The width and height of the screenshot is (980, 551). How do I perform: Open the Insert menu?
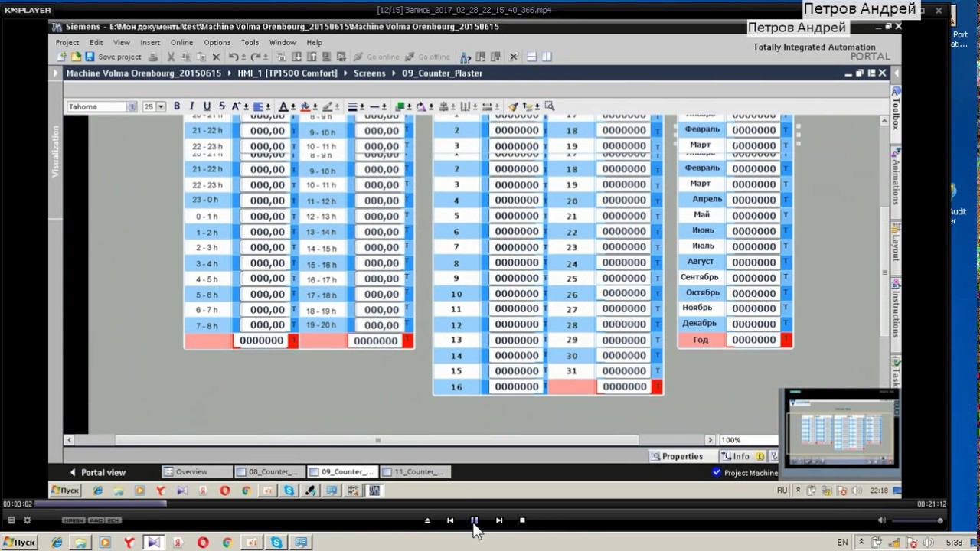coord(150,43)
